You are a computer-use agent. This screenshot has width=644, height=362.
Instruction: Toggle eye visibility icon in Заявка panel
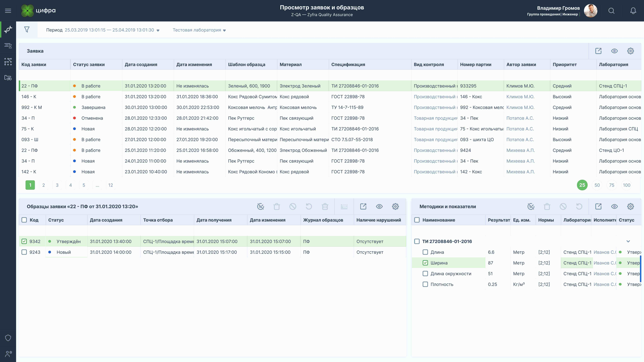(x=614, y=51)
